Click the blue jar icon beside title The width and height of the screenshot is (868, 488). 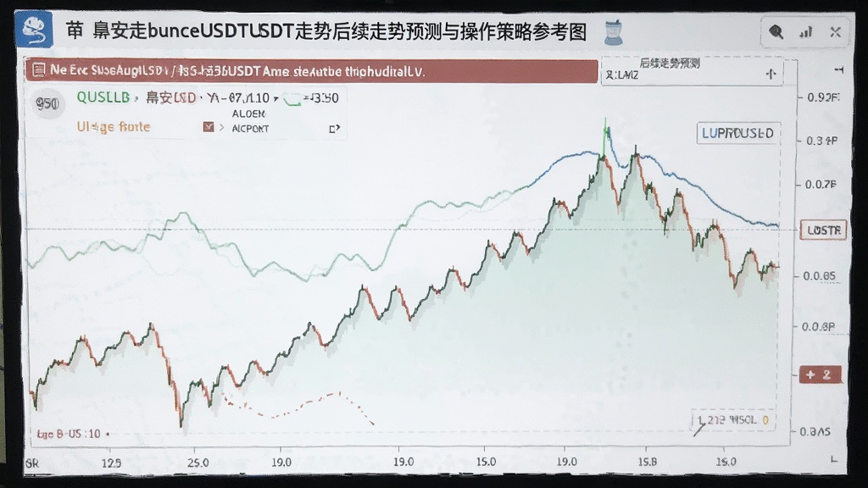(x=614, y=31)
